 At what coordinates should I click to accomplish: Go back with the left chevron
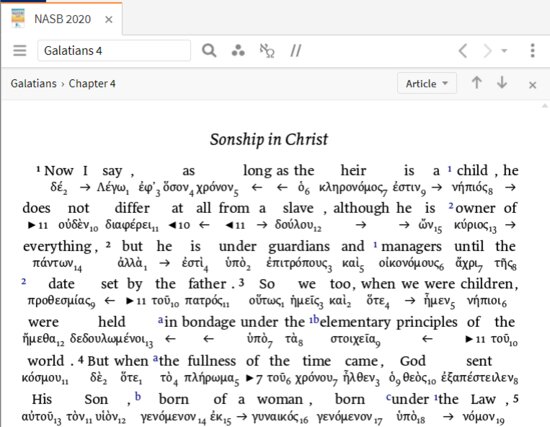point(463,51)
